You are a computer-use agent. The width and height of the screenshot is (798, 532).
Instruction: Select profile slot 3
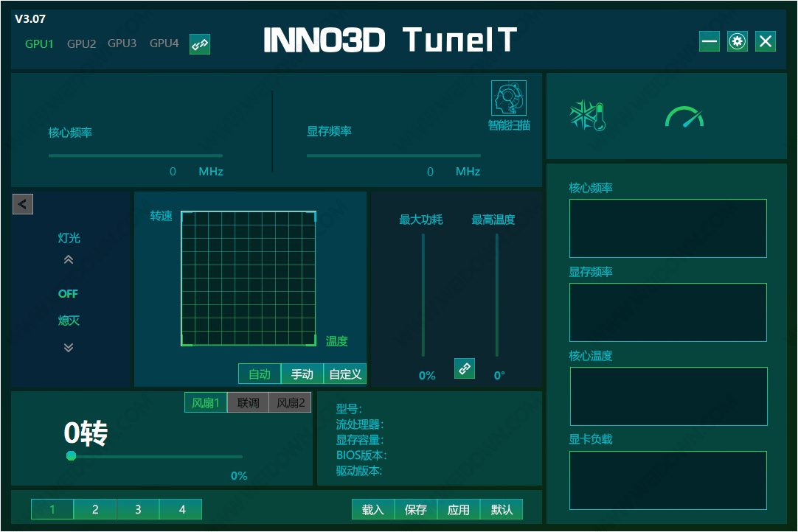pyautogui.click(x=138, y=509)
